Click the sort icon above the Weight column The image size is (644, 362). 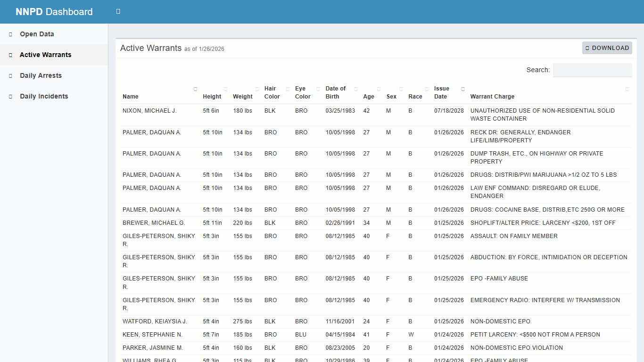click(x=257, y=89)
